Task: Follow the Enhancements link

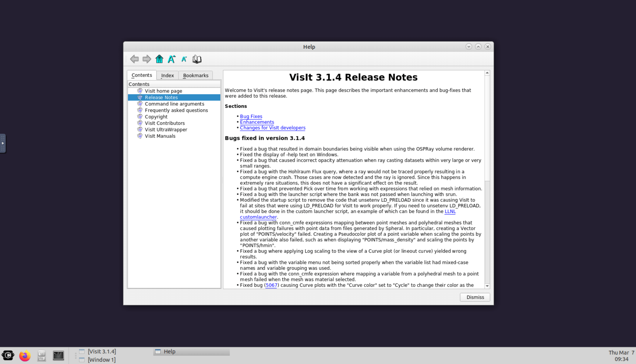Action: click(x=257, y=122)
